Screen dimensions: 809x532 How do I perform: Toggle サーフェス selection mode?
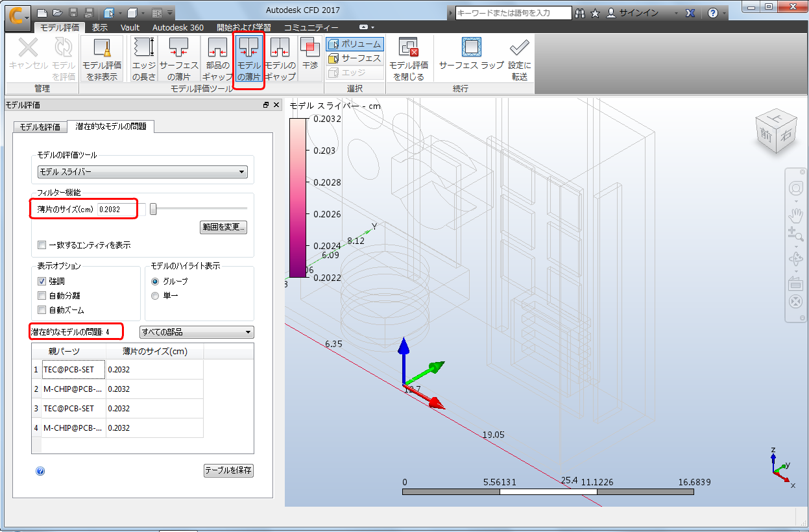[x=354, y=58]
